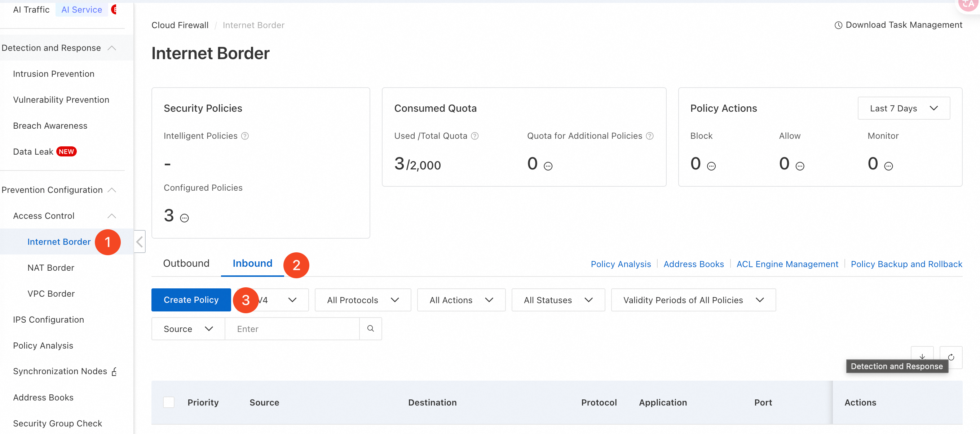980x434 pixels.
Task: Click the help icon next to Intelligent Policies
Action: tap(245, 136)
